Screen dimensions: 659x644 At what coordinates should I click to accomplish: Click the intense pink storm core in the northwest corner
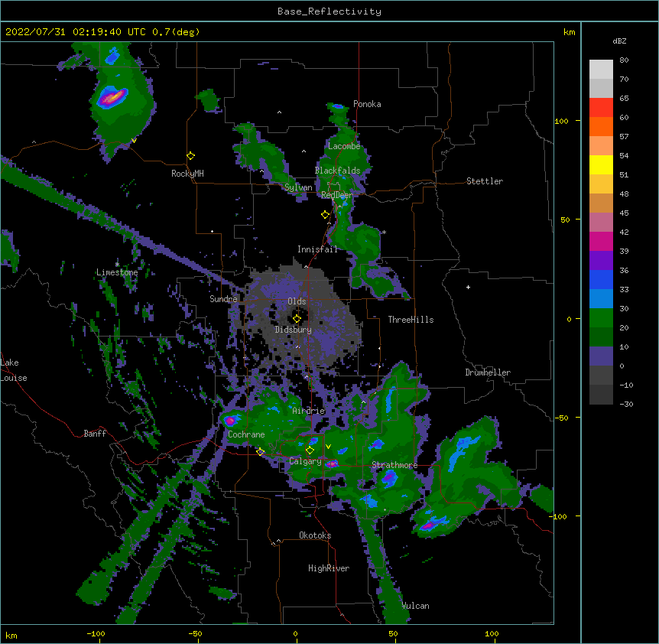pyautogui.click(x=112, y=98)
